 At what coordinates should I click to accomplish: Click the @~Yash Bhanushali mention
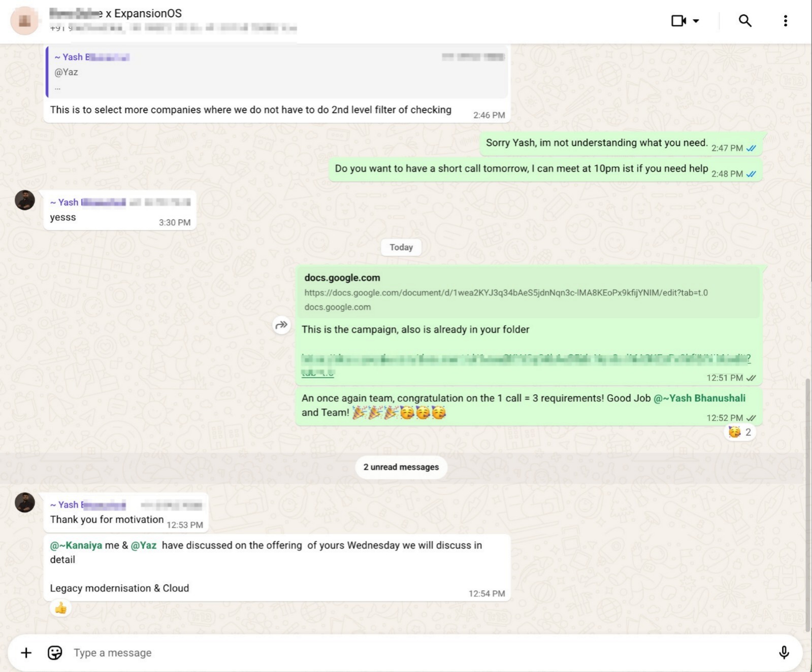coord(699,398)
